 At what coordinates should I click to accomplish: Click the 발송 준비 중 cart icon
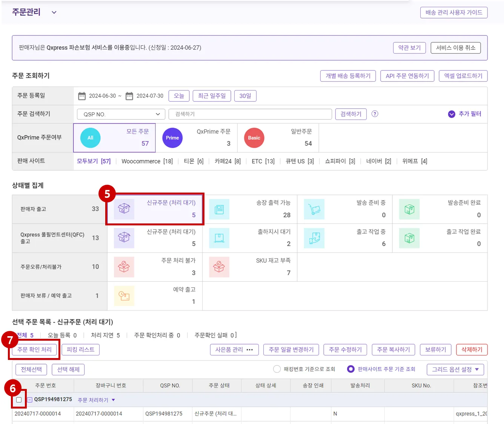(314, 209)
